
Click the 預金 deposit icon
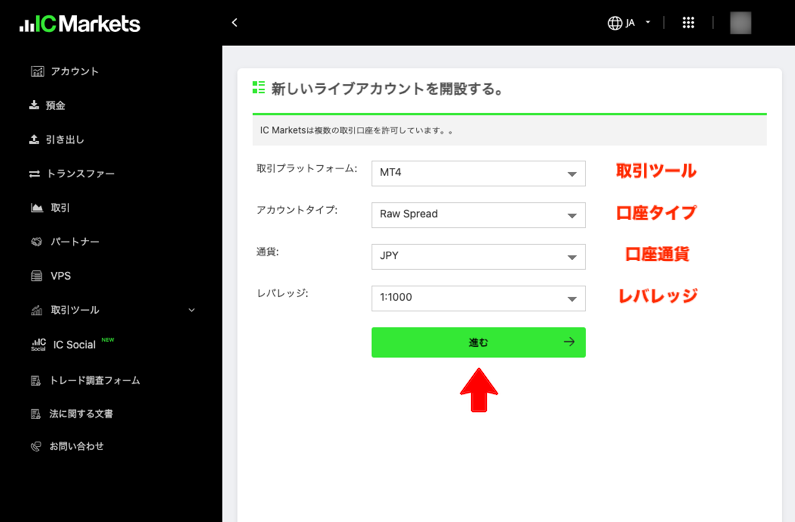pyautogui.click(x=34, y=105)
